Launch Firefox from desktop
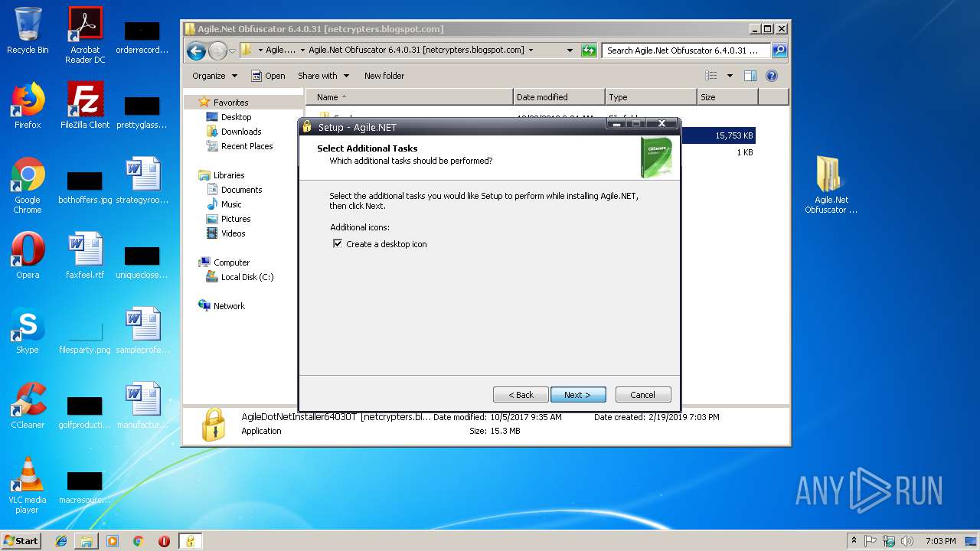The width and height of the screenshot is (980, 551). click(28, 106)
